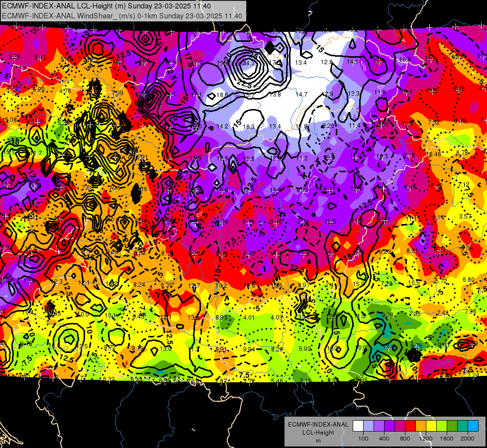Click the grid value '6.30'
487x448 pixels.
click(167, 285)
